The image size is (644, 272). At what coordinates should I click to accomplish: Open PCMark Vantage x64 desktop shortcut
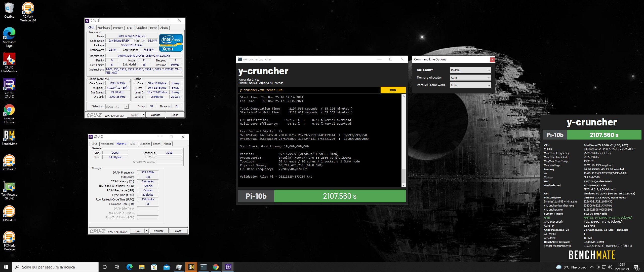[x=28, y=12]
